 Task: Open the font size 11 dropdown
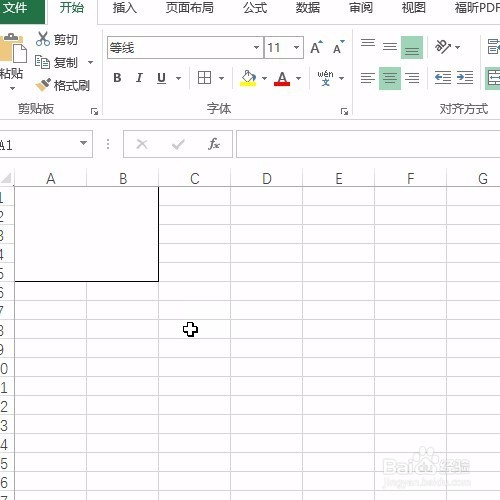pos(296,47)
